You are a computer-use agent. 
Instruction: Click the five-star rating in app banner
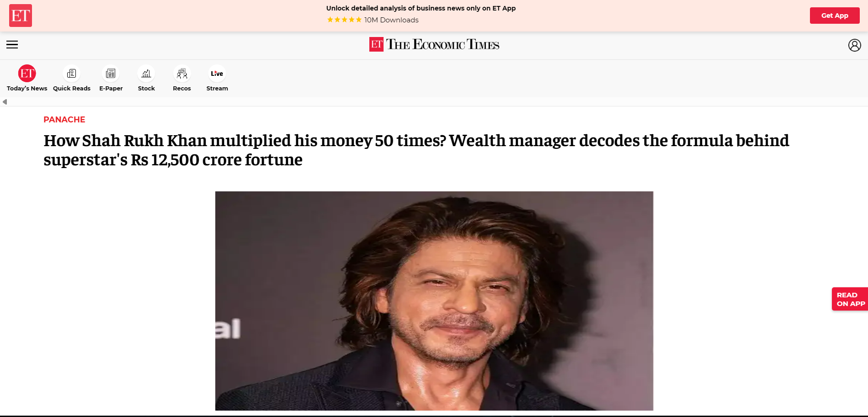pyautogui.click(x=344, y=20)
